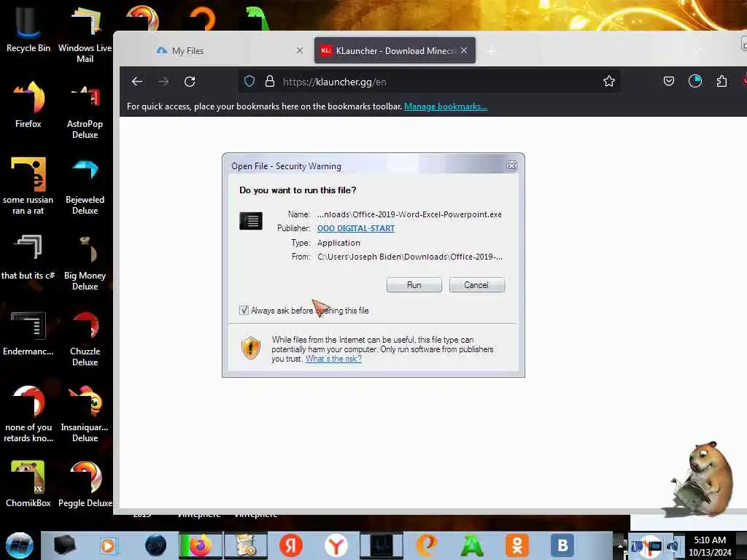Image resolution: width=747 pixels, height=560 pixels.
Task: Open Windows Start orb
Action: point(19,545)
